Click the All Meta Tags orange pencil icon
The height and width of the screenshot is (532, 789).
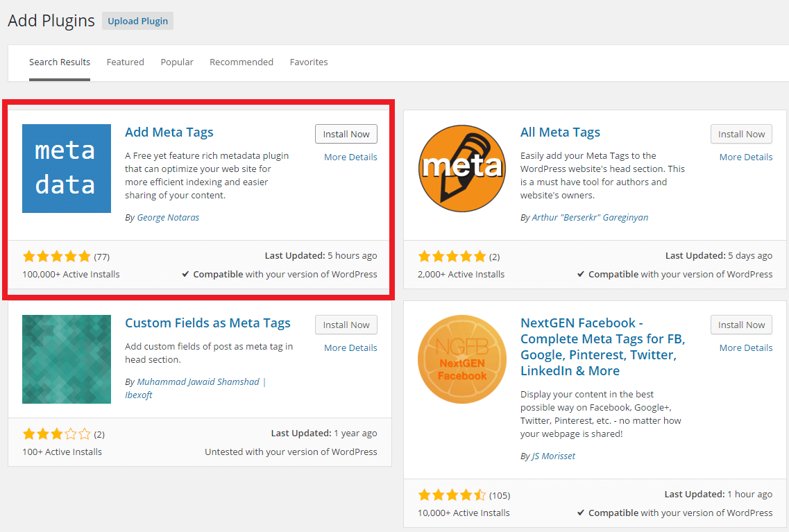[x=462, y=169]
